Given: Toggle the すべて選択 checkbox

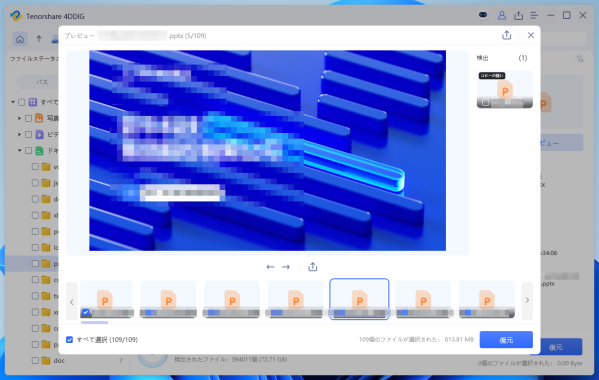Looking at the screenshot, I should 70,340.
